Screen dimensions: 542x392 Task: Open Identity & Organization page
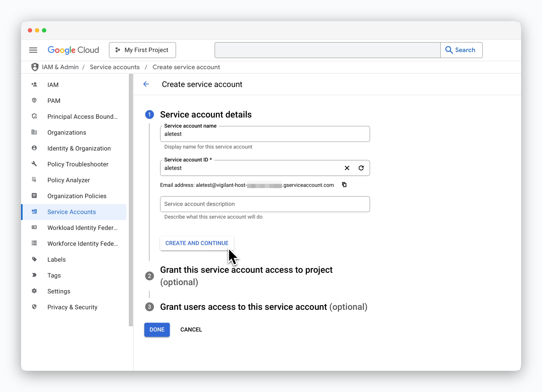pyautogui.click(x=74, y=148)
